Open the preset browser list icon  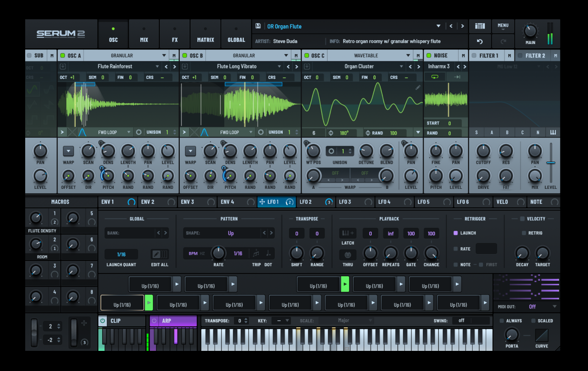pyautogui.click(x=480, y=26)
